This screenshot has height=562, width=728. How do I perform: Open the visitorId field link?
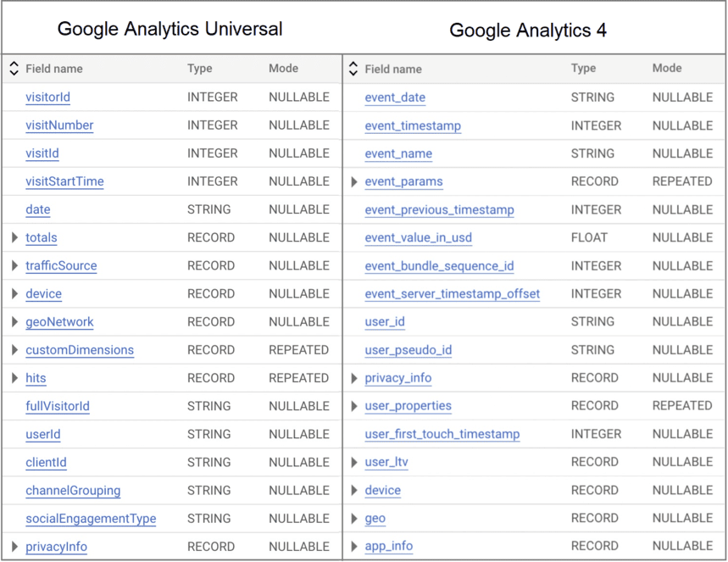pos(47,97)
